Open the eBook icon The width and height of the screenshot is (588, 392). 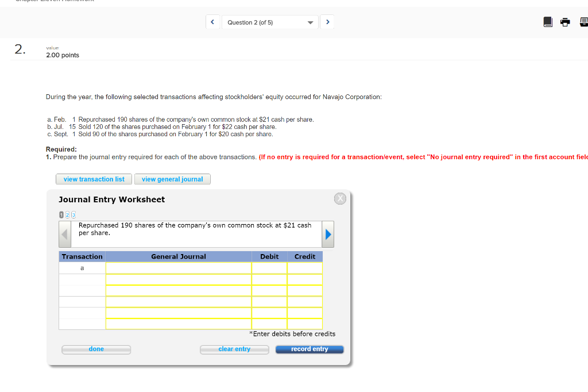tap(548, 22)
